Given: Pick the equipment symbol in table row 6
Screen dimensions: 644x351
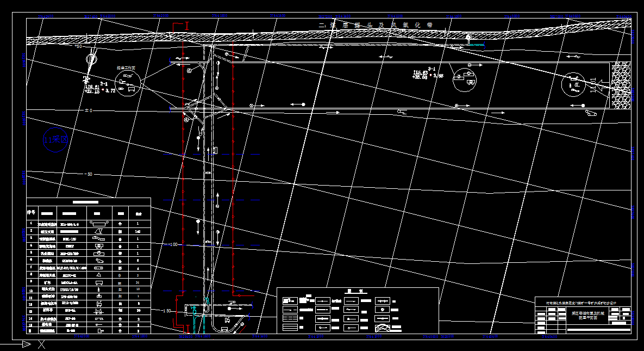Looking at the screenshot, I should (x=99, y=261).
